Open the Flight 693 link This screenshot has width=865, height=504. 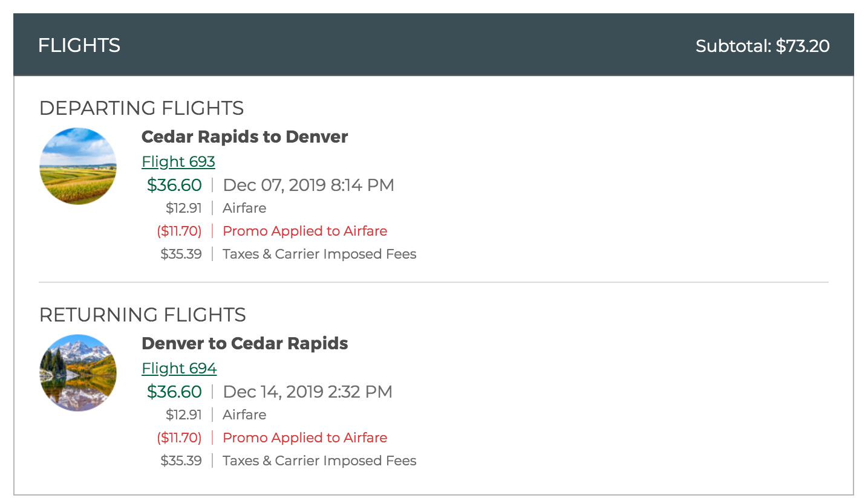tap(178, 162)
